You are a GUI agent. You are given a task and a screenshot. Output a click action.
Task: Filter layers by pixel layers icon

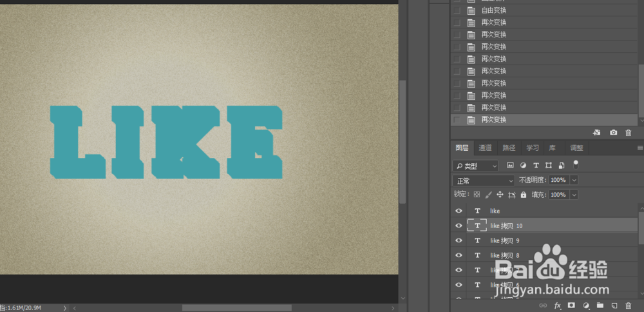[510, 165]
